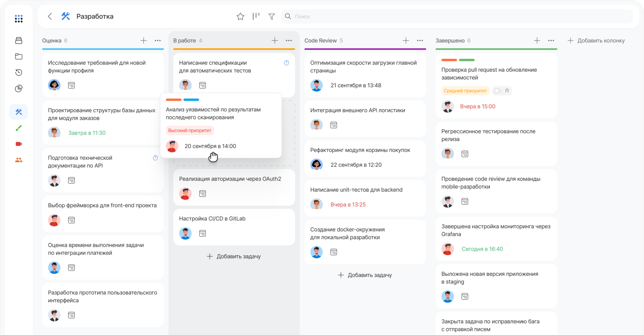Click the orange color label on the pull request card
644x335 pixels.
[x=449, y=60]
